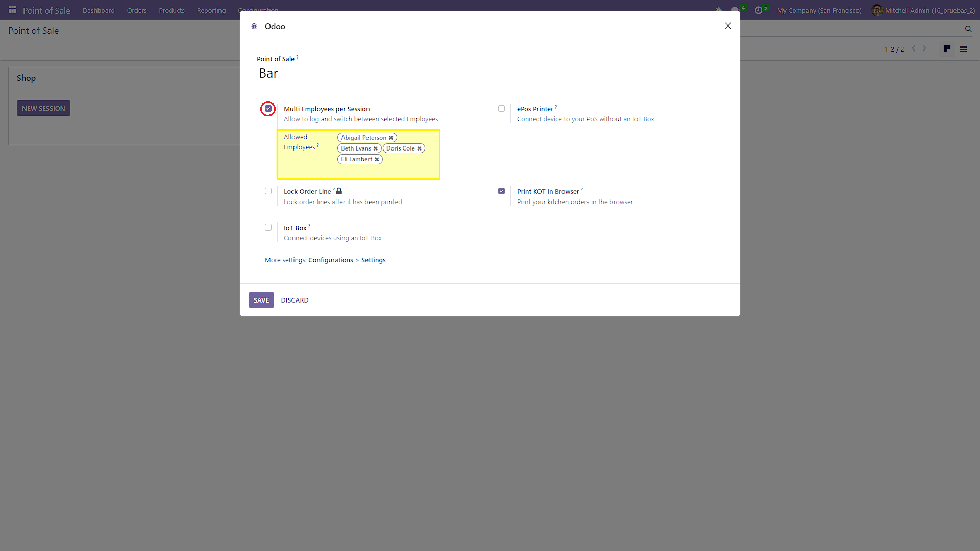Enable IoT Box checkbox
980x551 pixels.
(x=268, y=228)
